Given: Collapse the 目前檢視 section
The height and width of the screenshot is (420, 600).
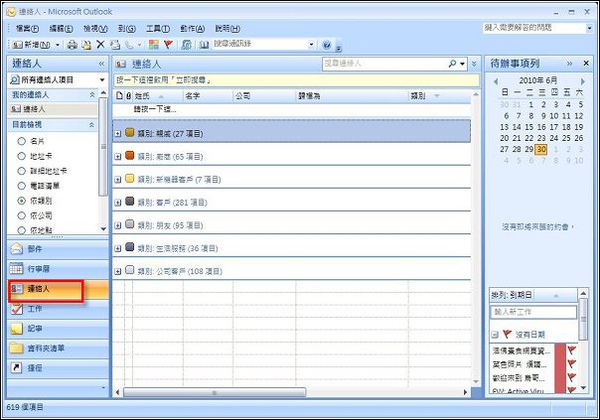Looking at the screenshot, I should 92,125.
